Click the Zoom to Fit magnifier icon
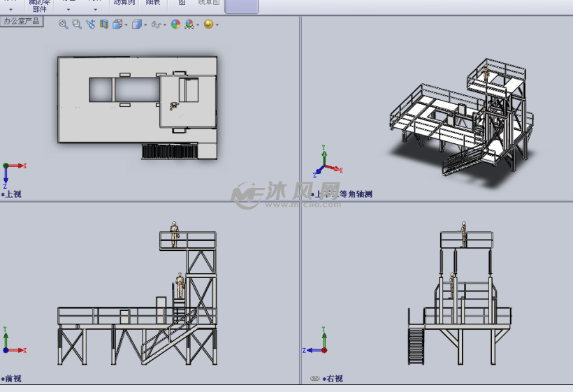The image size is (573, 392). [x=63, y=24]
